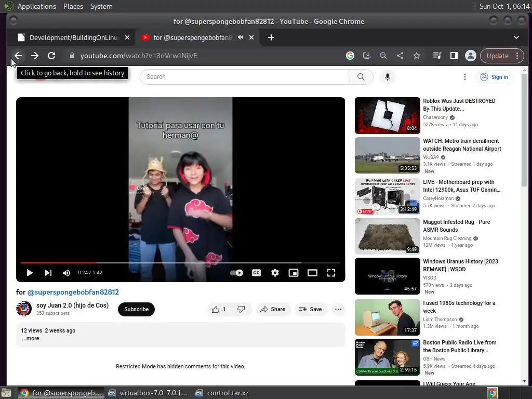This screenshot has height=399, width=532.
Task: Open Roblox Was Just DESTROYED video thumbnail
Action: (x=388, y=116)
